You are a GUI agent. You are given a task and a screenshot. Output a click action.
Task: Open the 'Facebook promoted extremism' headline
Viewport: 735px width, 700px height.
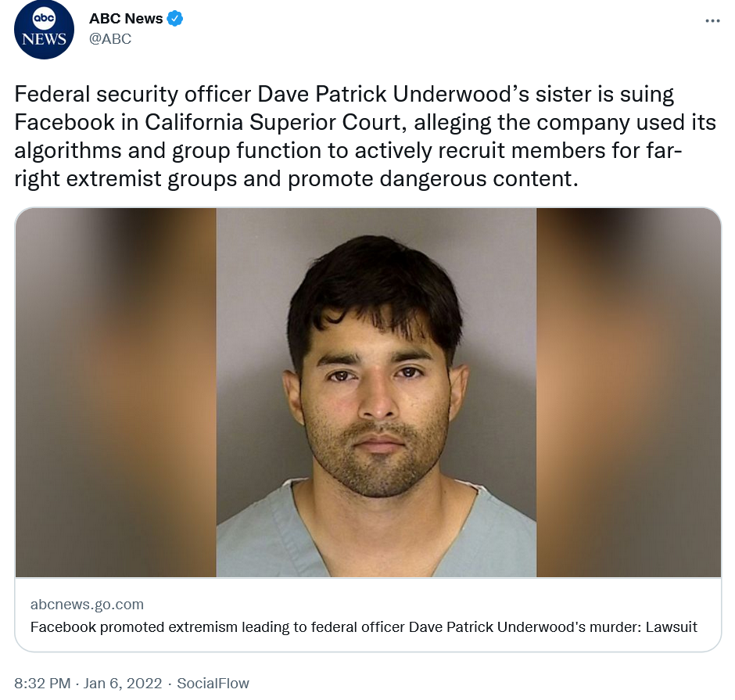tap(364, 626)
